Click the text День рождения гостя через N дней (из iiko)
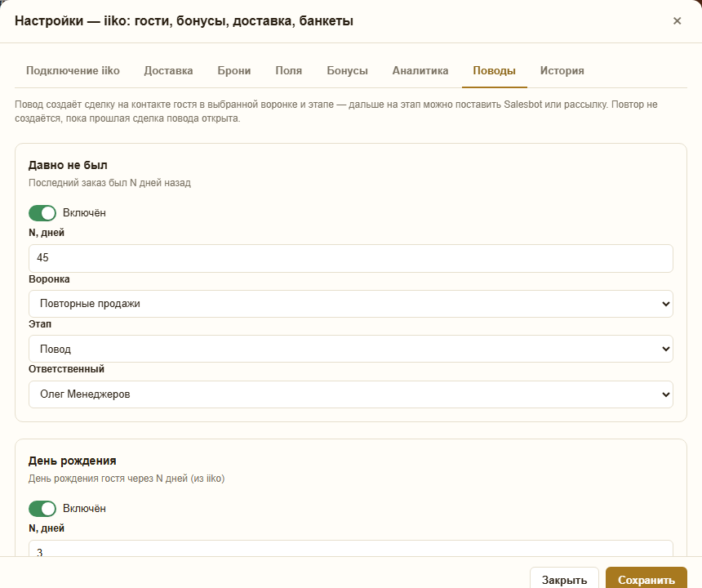 pyautogui.click(x=127, y=479)
